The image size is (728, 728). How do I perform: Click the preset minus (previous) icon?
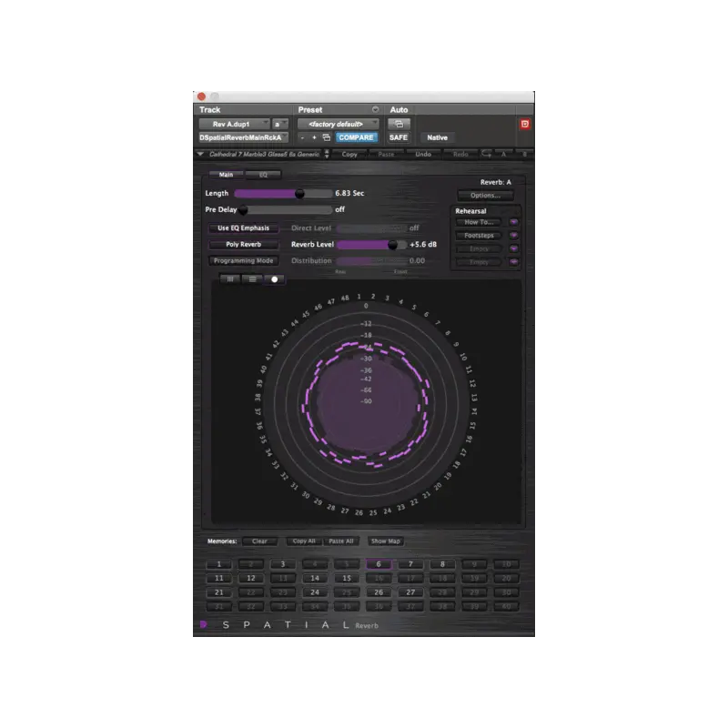(x=302, y=137)
